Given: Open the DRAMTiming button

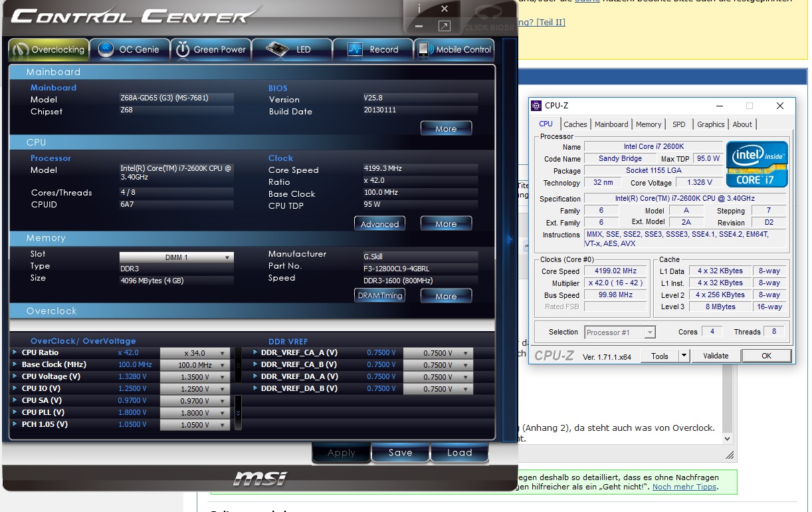Looking at the screenshot, I should tap(379, 295).
